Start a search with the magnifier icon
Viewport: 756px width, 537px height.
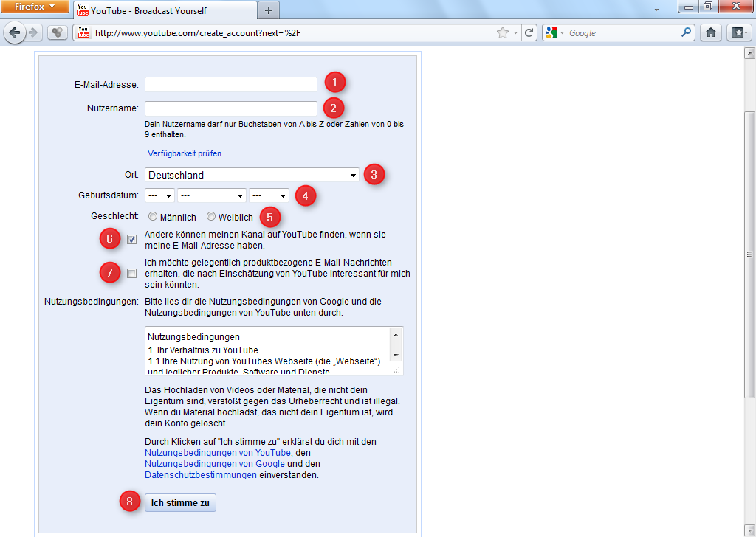pyautogui.click(x=687, y=32)
